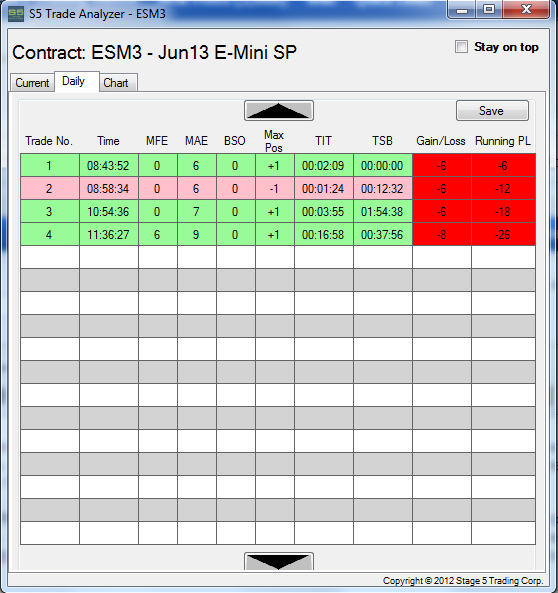The image size is (558, 593).
Task: Select trade number 2 cell
Action: click(50, 188)
